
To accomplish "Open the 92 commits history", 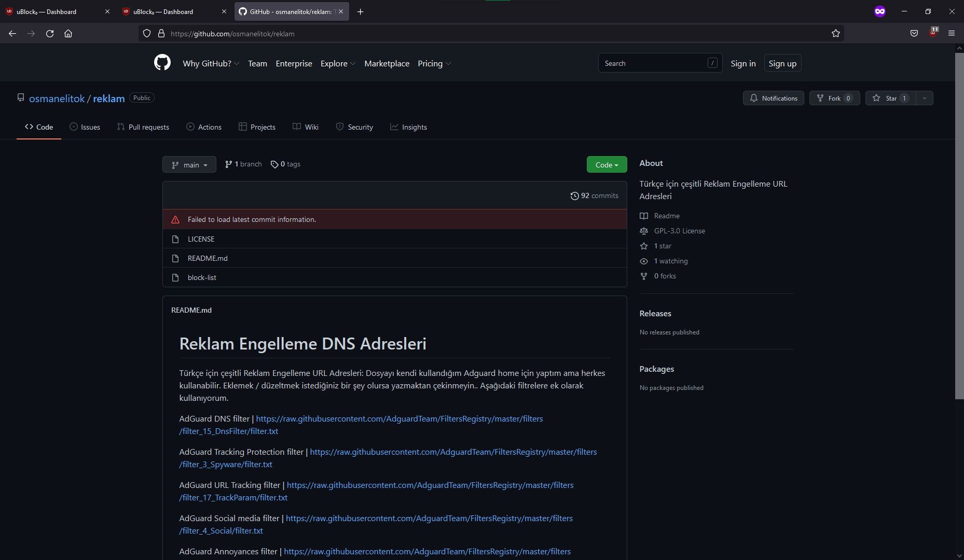I will [x=594, y=195].
